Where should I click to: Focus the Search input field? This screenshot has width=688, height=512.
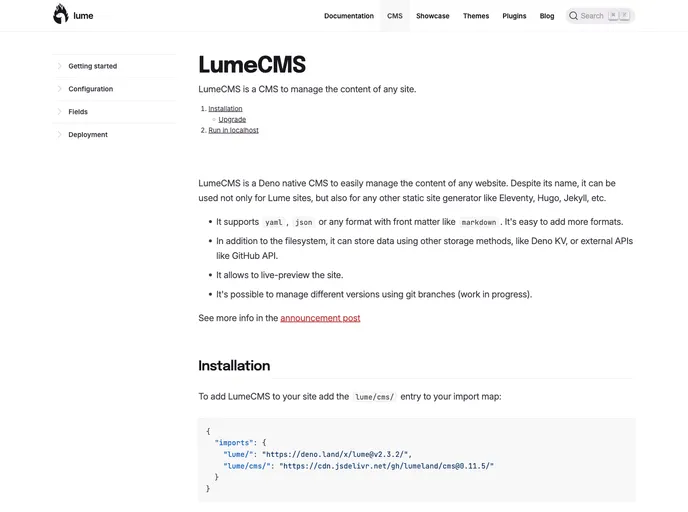point(600,16)
